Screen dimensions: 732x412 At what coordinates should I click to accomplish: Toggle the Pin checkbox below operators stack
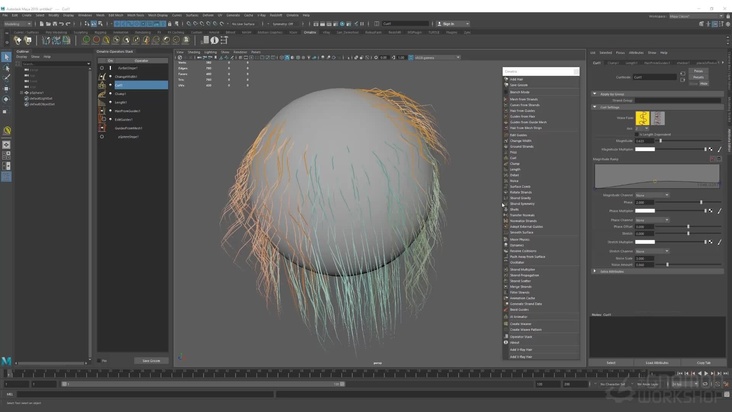click(x=99, y=361)
